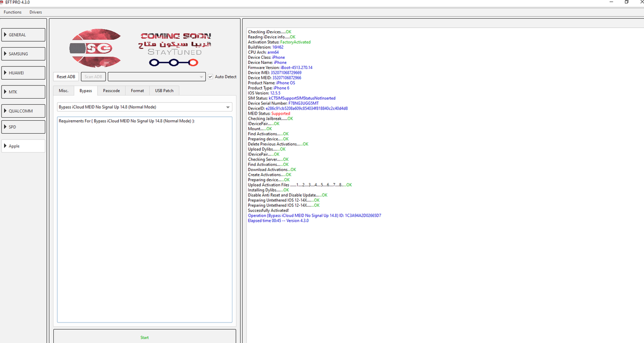Click the SIM Status log line

292,98
